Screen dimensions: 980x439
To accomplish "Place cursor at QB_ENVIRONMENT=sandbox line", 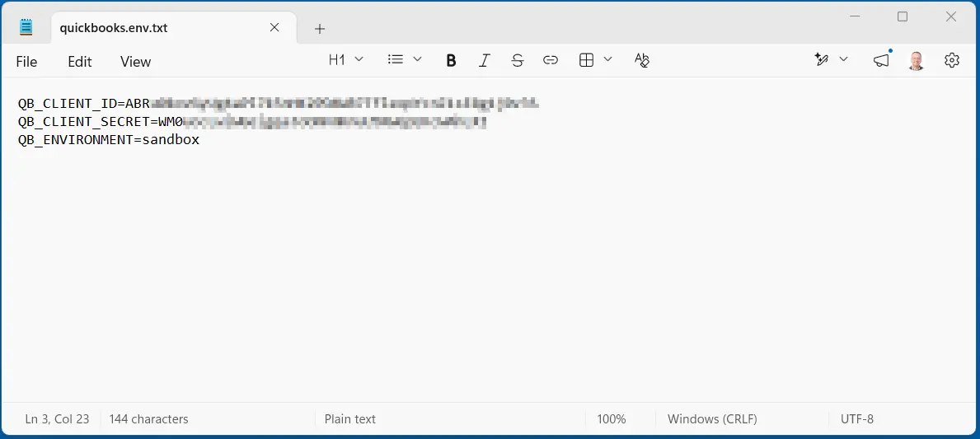I will [109, 140].
